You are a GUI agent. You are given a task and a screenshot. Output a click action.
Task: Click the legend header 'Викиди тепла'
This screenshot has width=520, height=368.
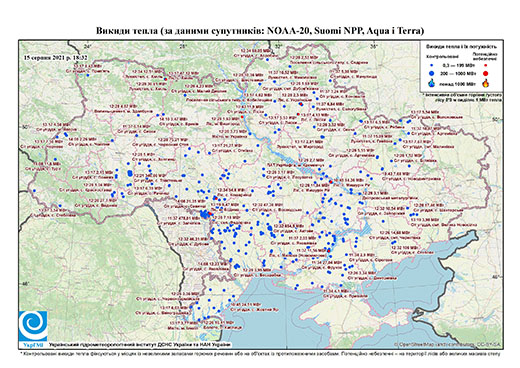click(x=461, y=47)
